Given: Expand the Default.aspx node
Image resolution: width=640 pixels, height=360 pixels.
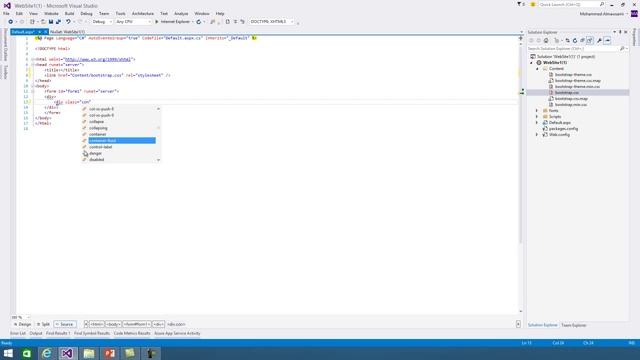Looking at the screenshot, I should pos(537,122).
